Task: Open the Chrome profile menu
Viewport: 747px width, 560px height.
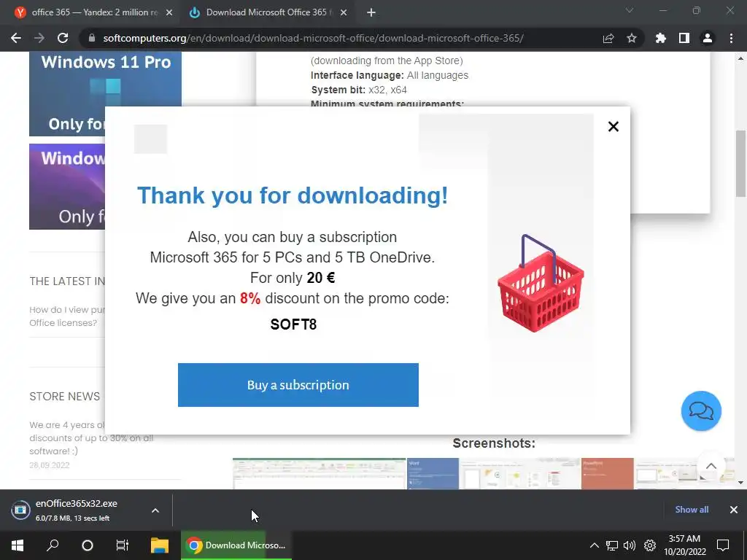Action: point(708,38)
